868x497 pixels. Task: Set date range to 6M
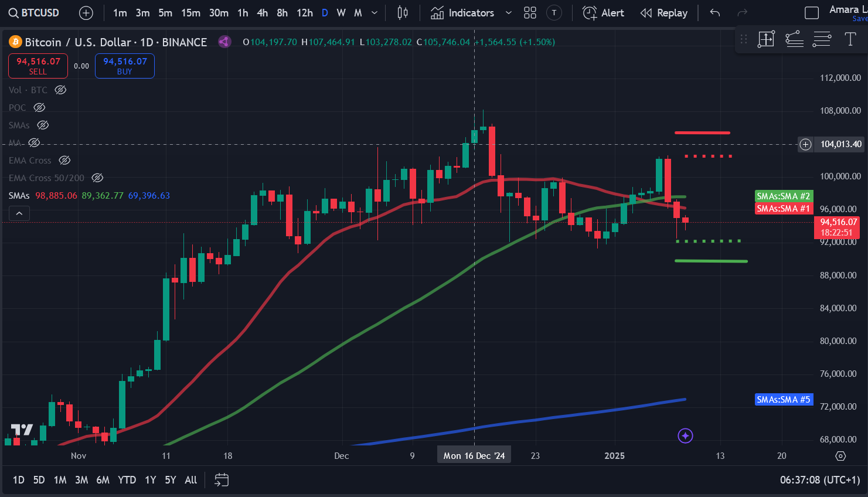point(103,480)
